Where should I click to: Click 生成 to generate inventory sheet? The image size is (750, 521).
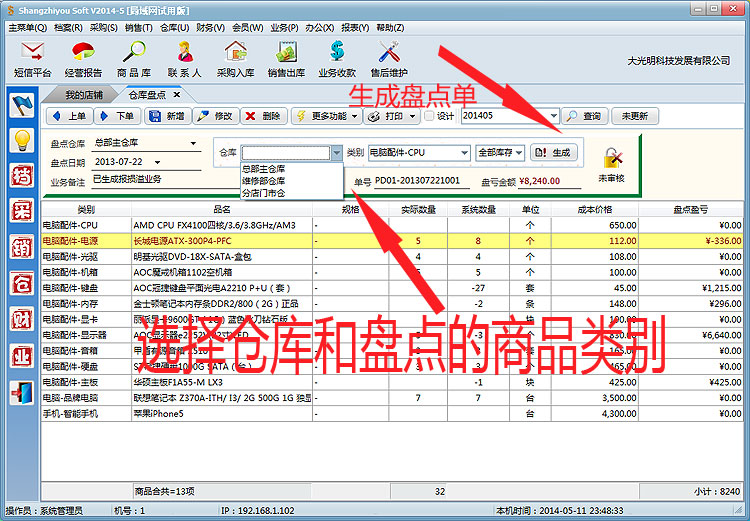pyautogui.click(x=553, y=153)
